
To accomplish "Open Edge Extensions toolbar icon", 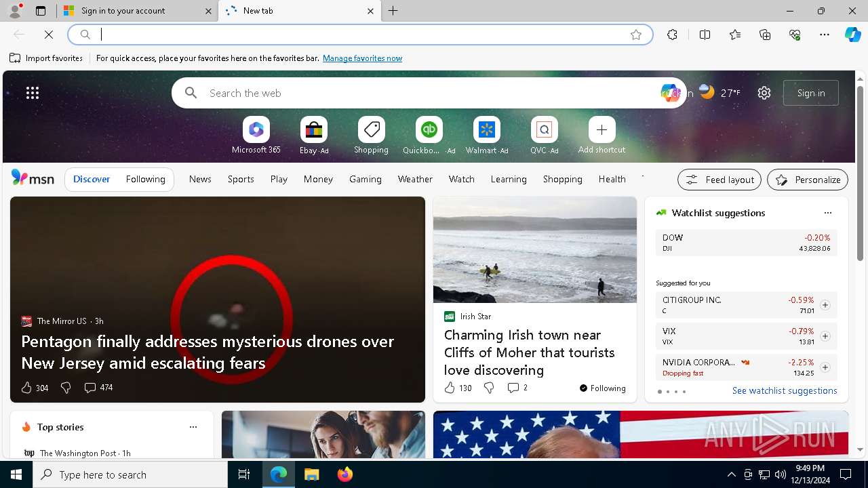I will coord(672,35).
